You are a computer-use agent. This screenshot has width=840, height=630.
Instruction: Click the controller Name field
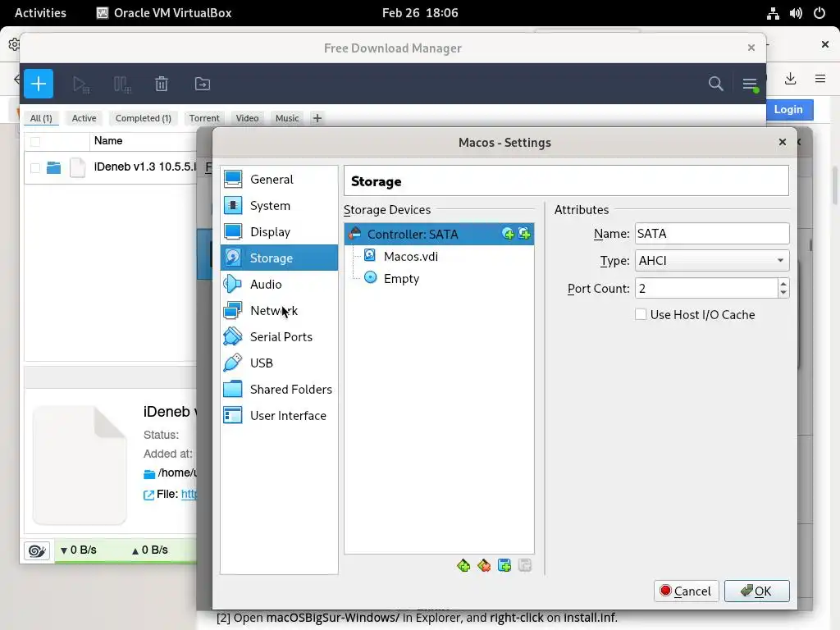pos(712,234)
